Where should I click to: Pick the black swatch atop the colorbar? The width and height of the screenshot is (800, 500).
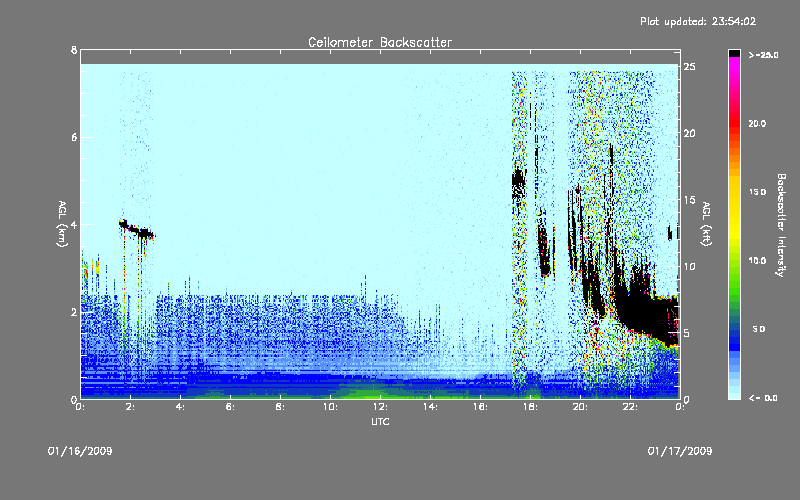point(734,53)
